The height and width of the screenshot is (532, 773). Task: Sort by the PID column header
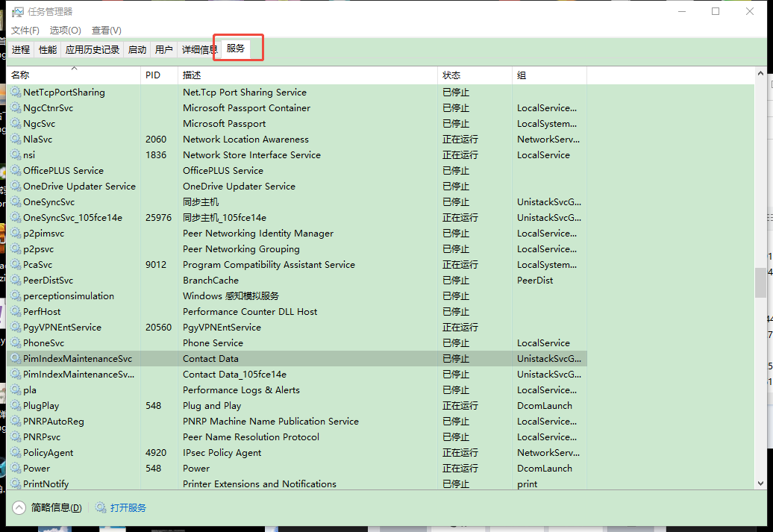159,75
